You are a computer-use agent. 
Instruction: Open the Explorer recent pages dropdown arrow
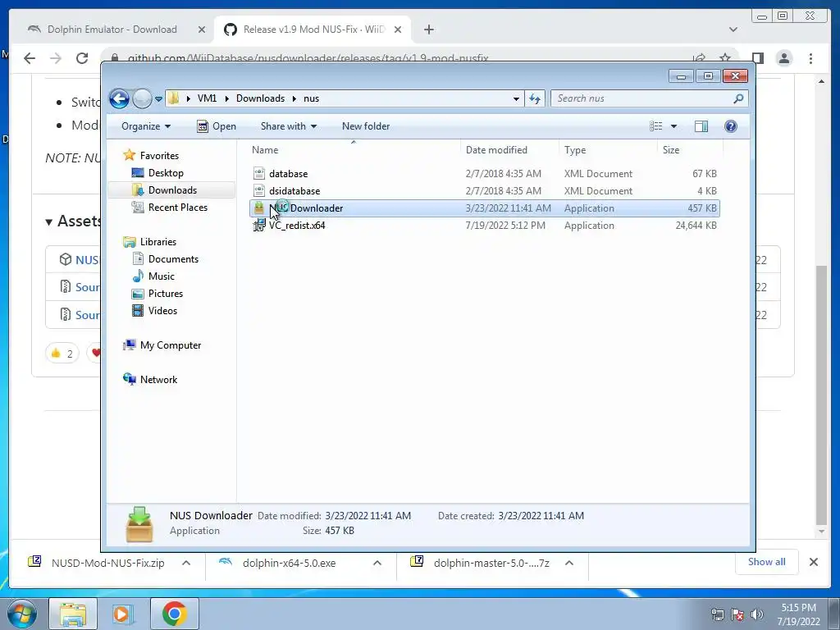(158, 99)
